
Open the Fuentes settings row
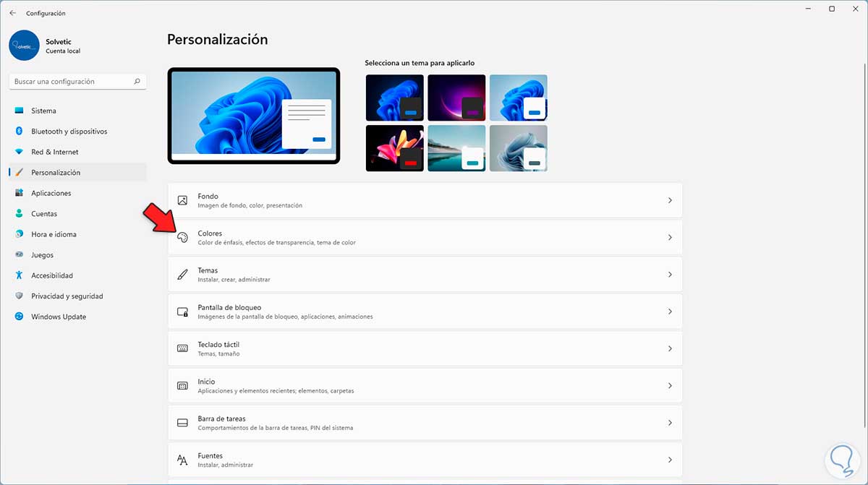(425, 460)
